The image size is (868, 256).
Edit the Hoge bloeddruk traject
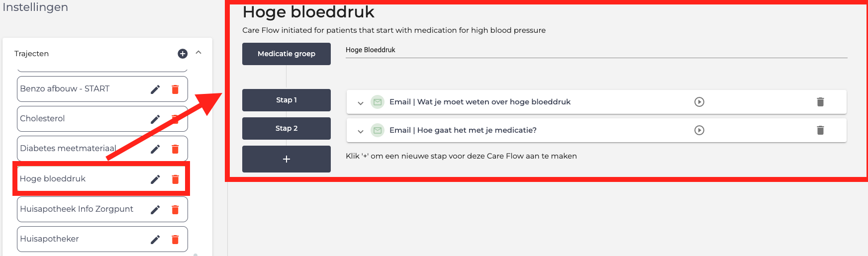pos(155,179)
